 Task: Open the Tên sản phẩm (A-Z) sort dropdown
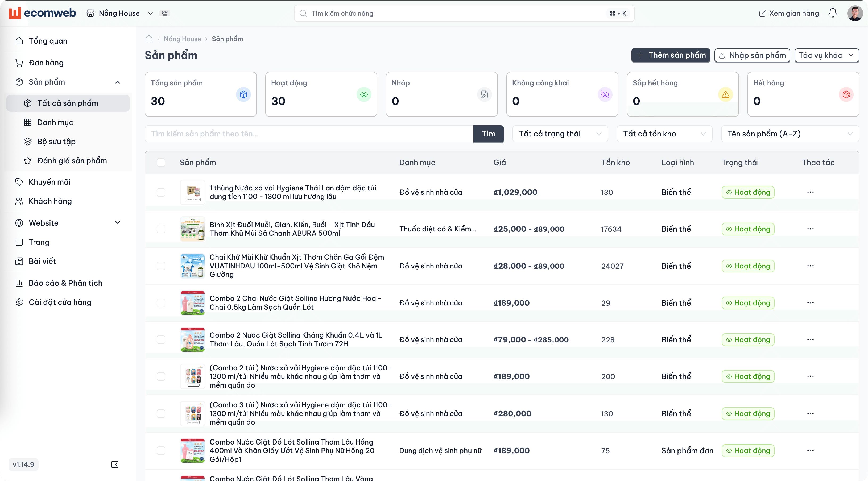point(790,134)
